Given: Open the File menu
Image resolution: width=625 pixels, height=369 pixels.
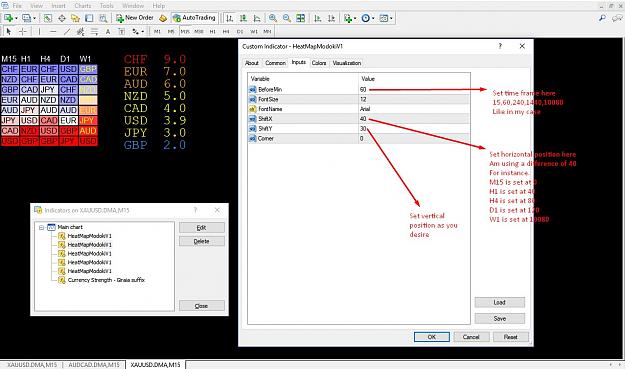Looking at the screenshot, I should (x=17, y=6).
